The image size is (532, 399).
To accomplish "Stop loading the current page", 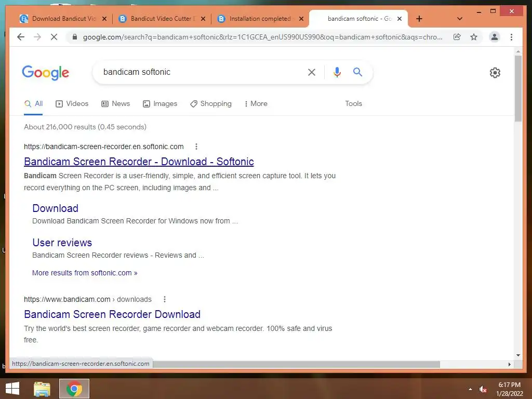I will [x=54, y=37].
